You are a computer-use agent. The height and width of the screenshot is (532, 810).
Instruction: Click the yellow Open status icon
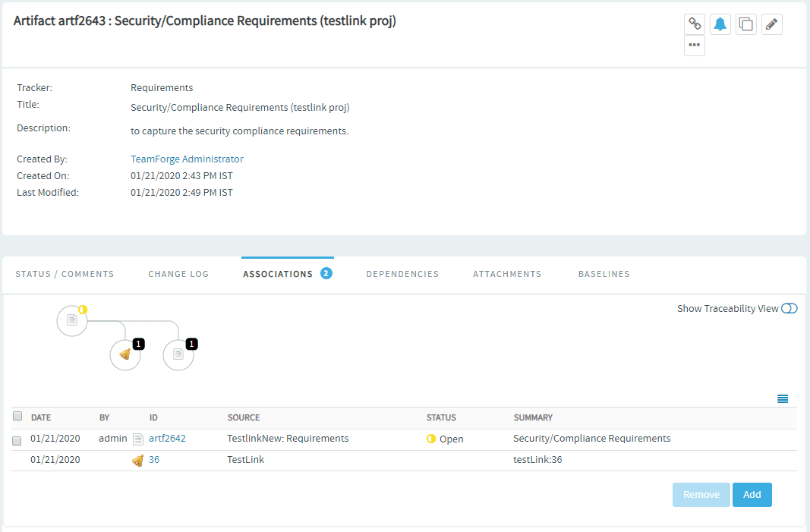(x=431, y=439)
